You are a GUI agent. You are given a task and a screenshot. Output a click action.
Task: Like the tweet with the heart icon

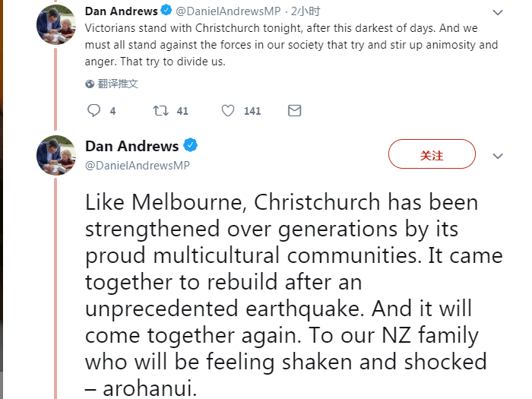pos(228,111)
